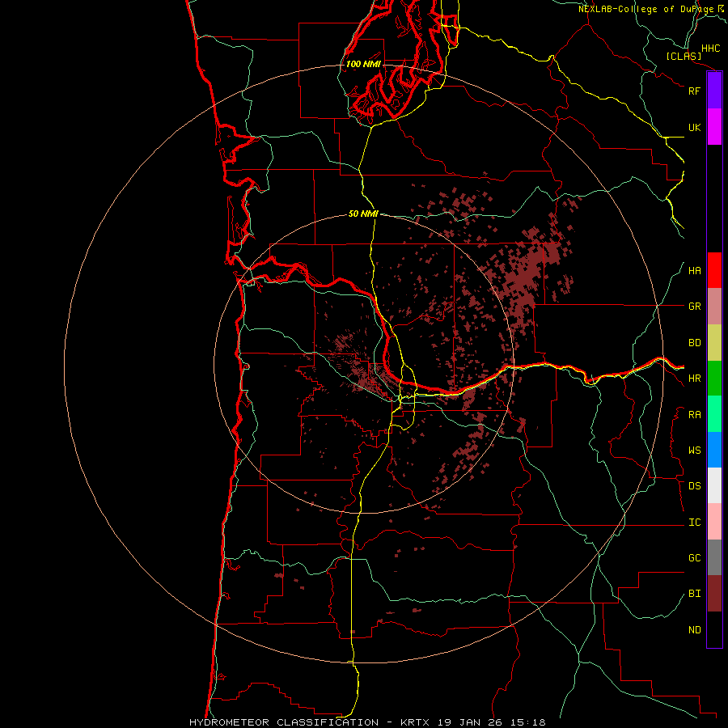728x728 pixels.
Task: Click the HHC product label
Action: (710, 49)
